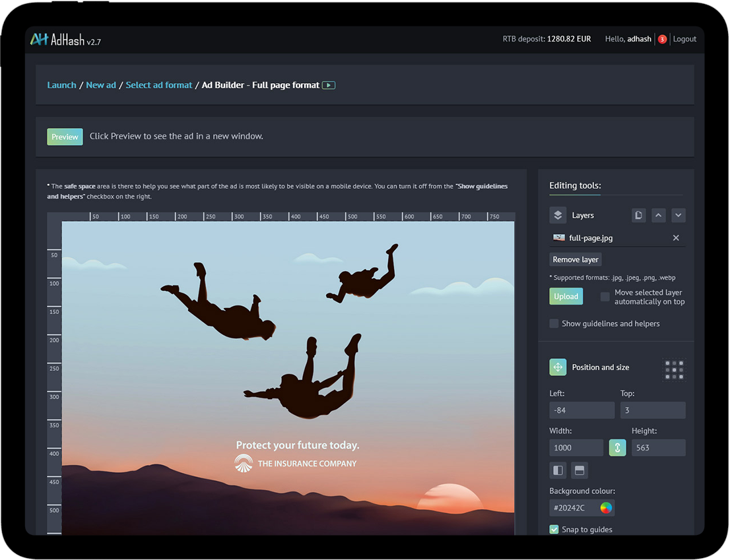Duplicate the selected layer

(x=638, y=214)
